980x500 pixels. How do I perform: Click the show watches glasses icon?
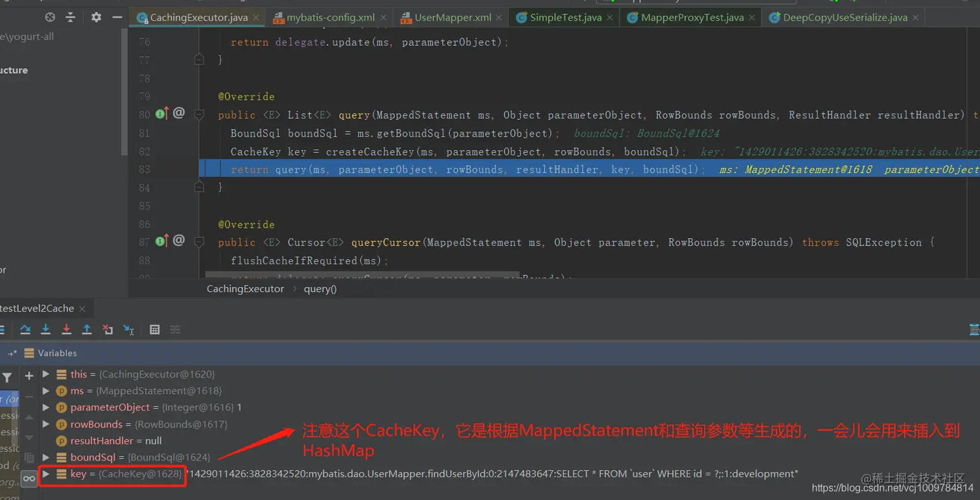[x=29, y=479]
